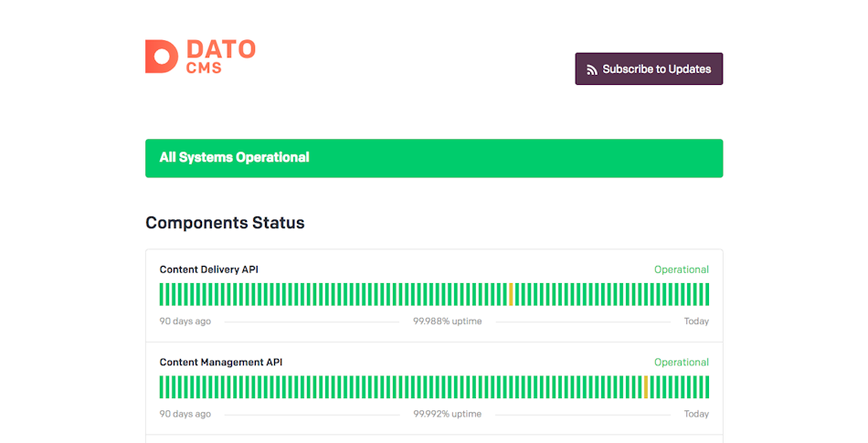Image resolution: width=868 pixels, height=443 pixels.
Task: Click the Subscribe to Updates button
Action: point(649,69)
